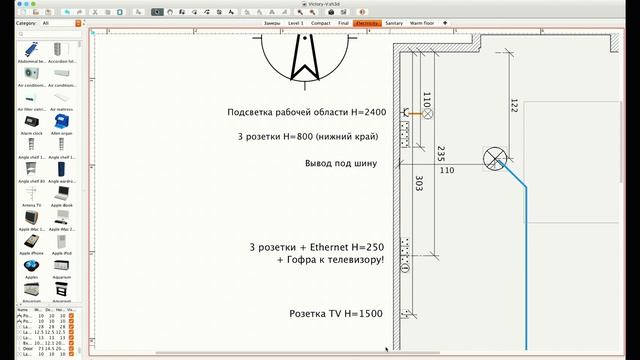This screenshot has width=640, height=360.
Task: Select the large ceiling light symbol
Action: [495, 158]
